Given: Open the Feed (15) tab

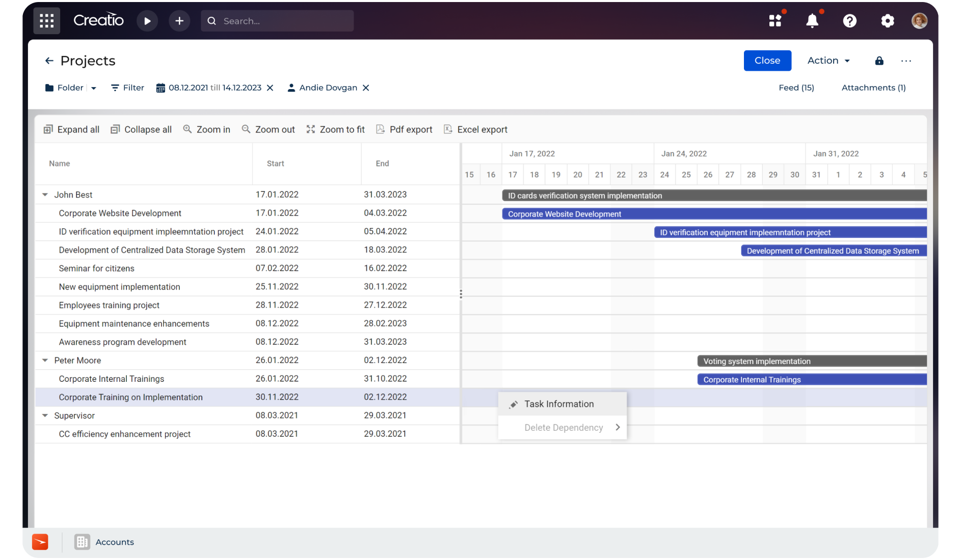Looking at the screenshot, I should 796,88.
